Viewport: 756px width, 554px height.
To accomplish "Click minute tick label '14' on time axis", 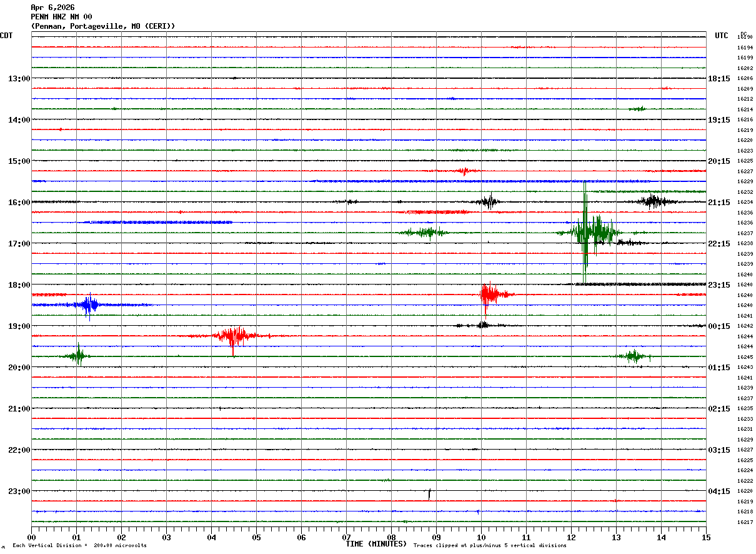I will tap(661, 537).
